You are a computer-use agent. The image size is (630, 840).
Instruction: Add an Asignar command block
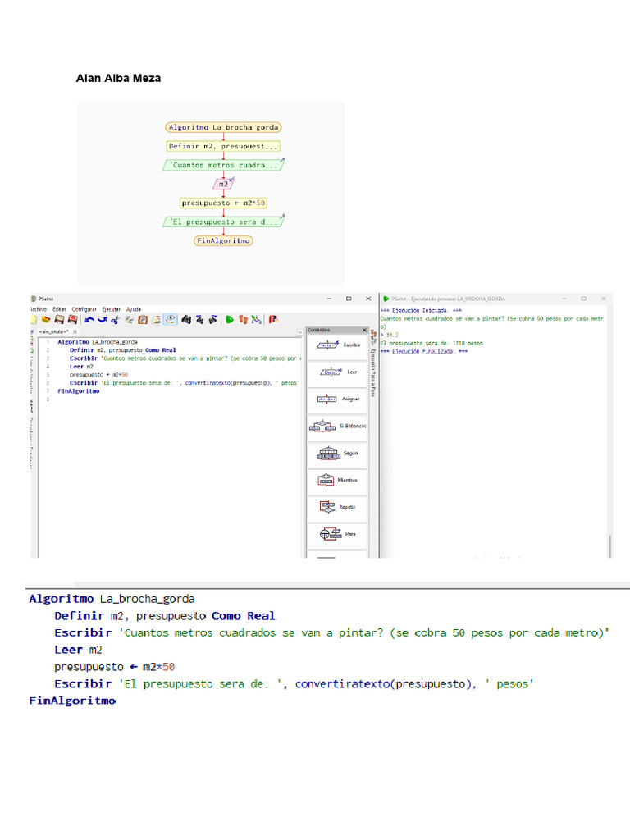(x=337, y=399)
